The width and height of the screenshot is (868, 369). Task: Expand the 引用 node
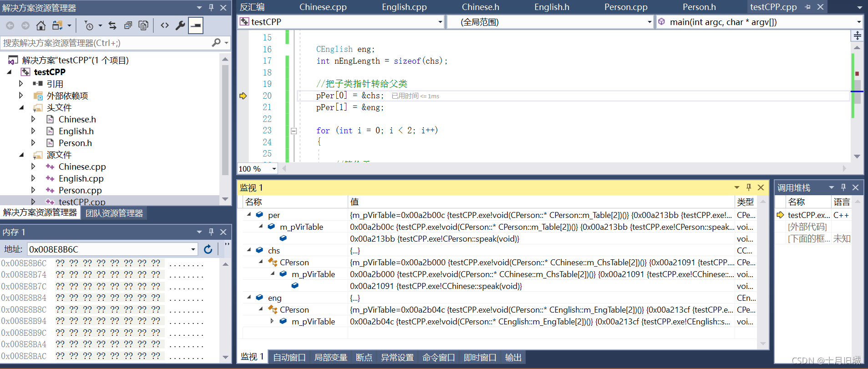(x=21, y=84)
